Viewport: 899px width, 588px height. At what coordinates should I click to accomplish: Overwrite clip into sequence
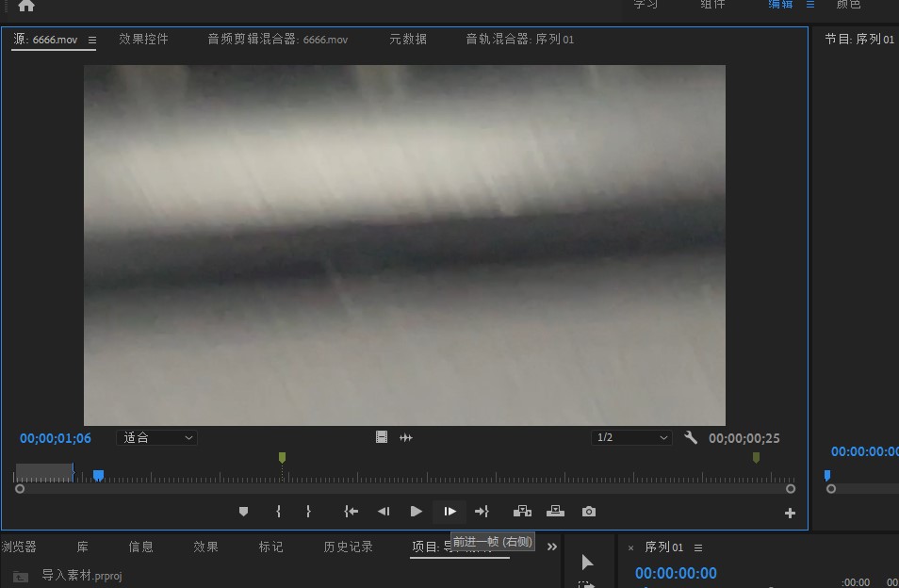click(555, 512)
